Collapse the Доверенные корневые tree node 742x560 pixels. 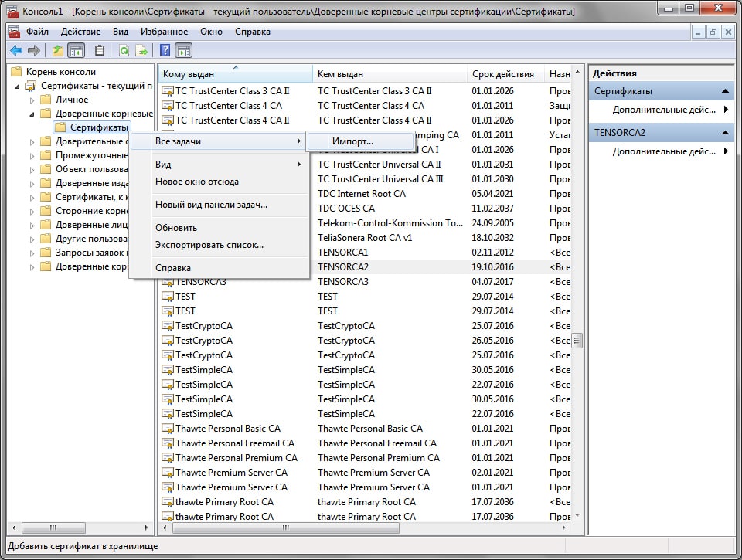(32, 114)
